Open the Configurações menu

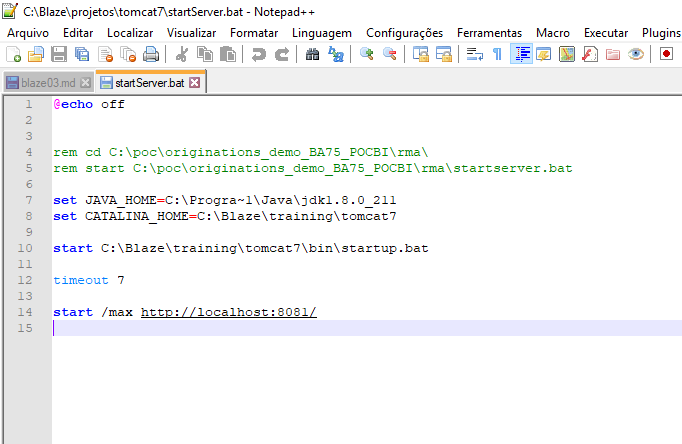pos(405,33)
